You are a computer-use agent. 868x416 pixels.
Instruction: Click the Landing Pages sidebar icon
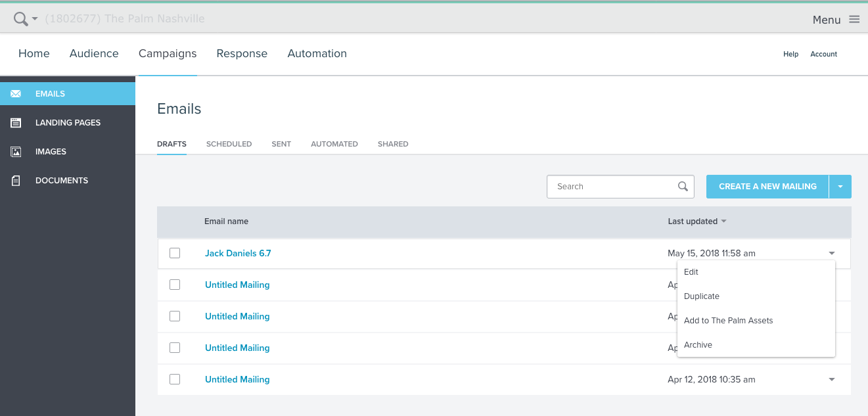pyautogui.click(x=16, y=123)
